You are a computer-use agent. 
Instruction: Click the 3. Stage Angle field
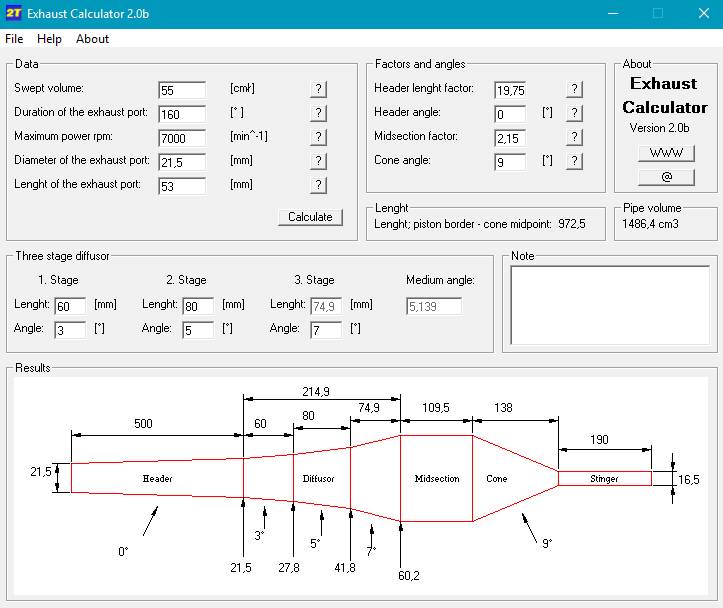326,330
